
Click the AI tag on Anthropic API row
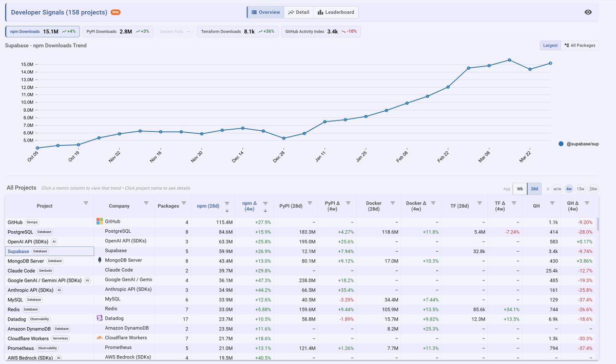pos(59,290)
